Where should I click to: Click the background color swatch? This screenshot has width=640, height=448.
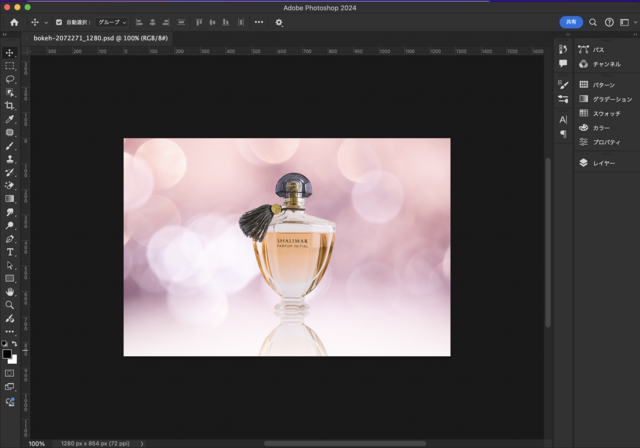[x=14, y=360]
